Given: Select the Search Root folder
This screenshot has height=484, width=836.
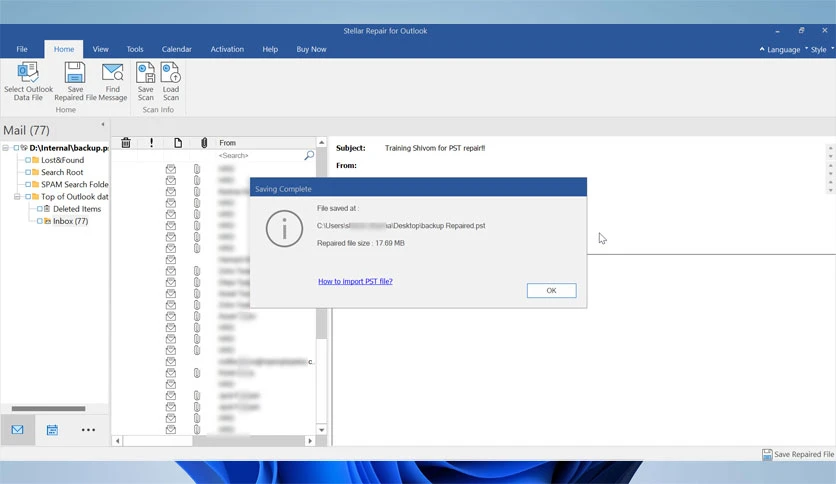Looking at the screenshot, I should [62, 172].
